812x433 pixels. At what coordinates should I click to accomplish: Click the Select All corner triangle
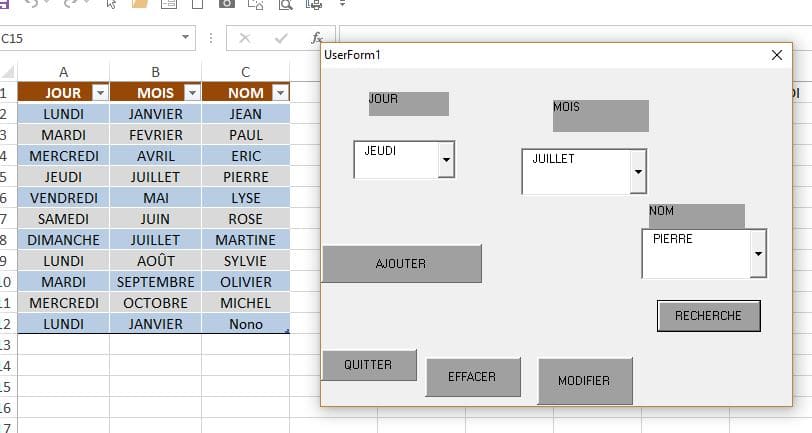[8, 71]
